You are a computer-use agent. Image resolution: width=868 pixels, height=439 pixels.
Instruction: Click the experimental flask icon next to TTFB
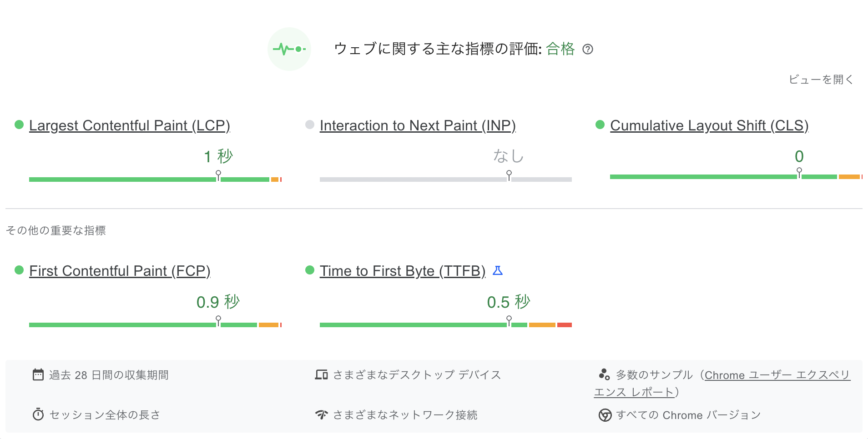pyautogui.click(x=498, y=271)
